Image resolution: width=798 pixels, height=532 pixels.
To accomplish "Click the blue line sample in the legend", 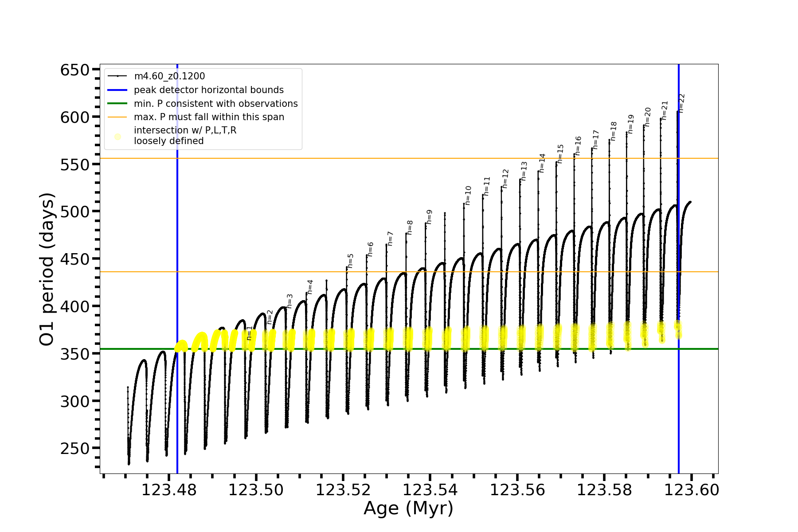I will tap(117, 90).
